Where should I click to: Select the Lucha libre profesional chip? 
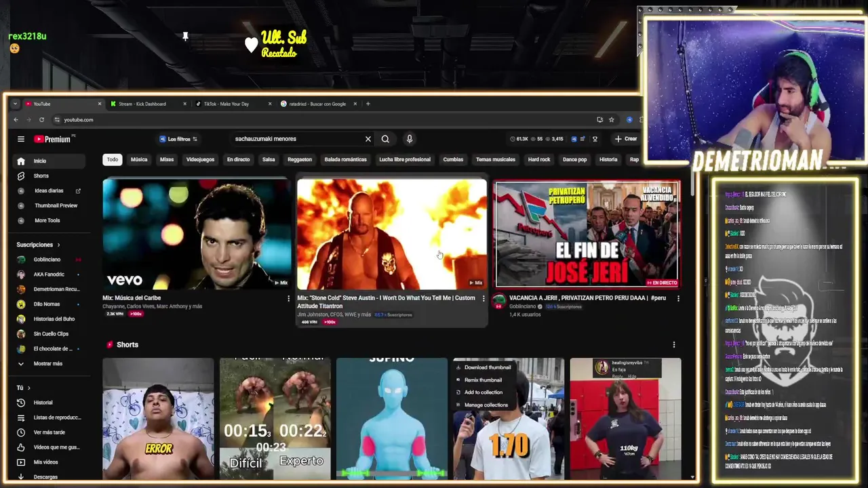tap(405, 159)
